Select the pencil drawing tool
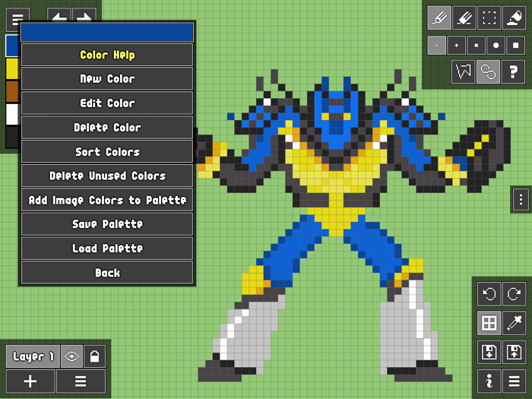This screenshot has width=532, height=399. (439, 17)
